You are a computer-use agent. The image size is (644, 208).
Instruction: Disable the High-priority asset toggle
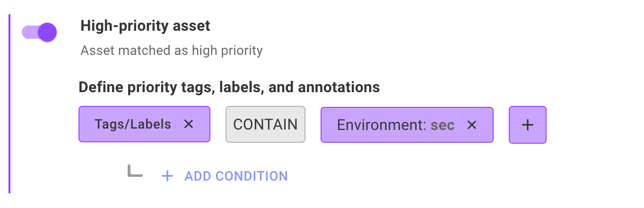(39, 33)
